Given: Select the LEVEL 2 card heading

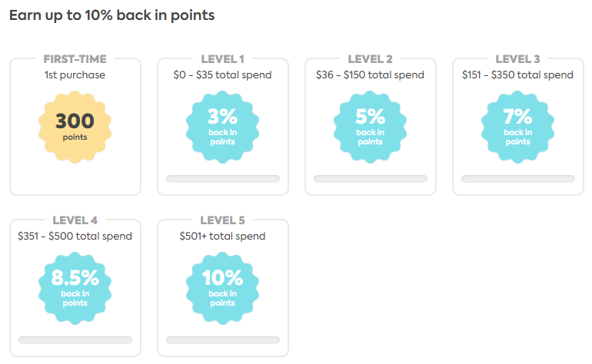Looking at the screenshot, I should click(x=370, y=59).
